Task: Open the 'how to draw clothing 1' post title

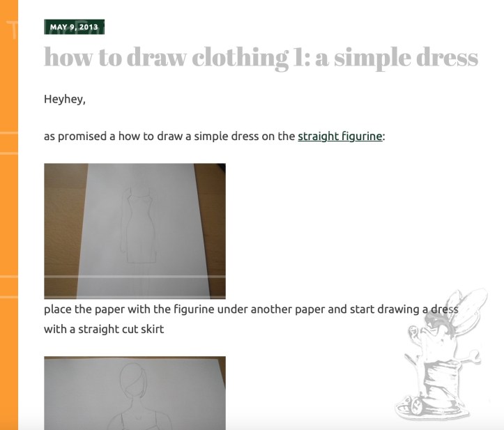Action: tap(261, 57)
